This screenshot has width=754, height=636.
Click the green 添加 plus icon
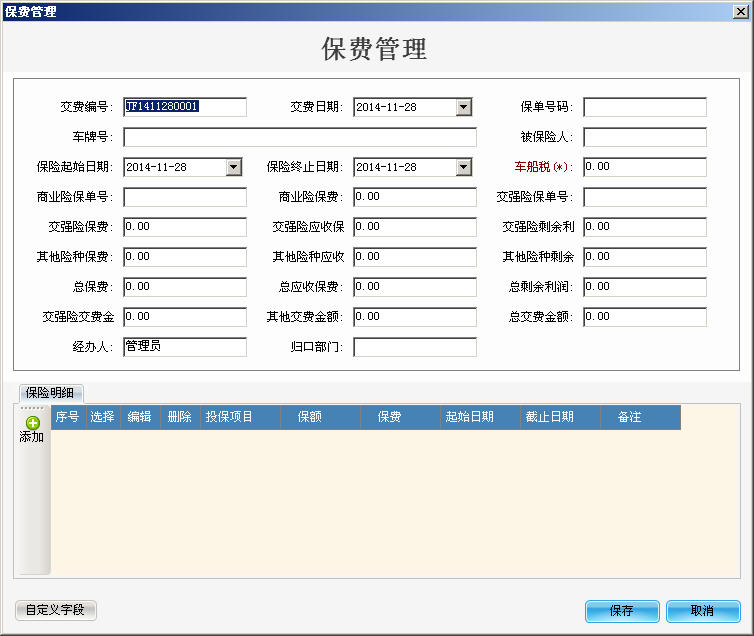coord(33,423)
